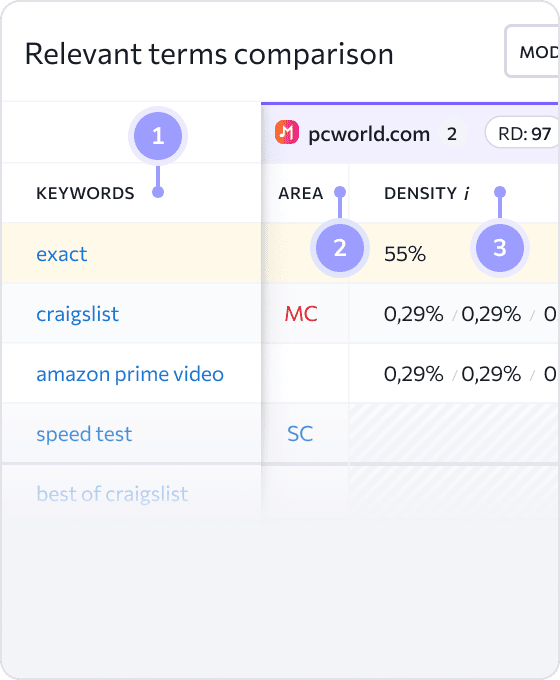Click the badge showing 2 next to pcworld.com
This screenshot has height=680, width=560.
click(452, 134)
